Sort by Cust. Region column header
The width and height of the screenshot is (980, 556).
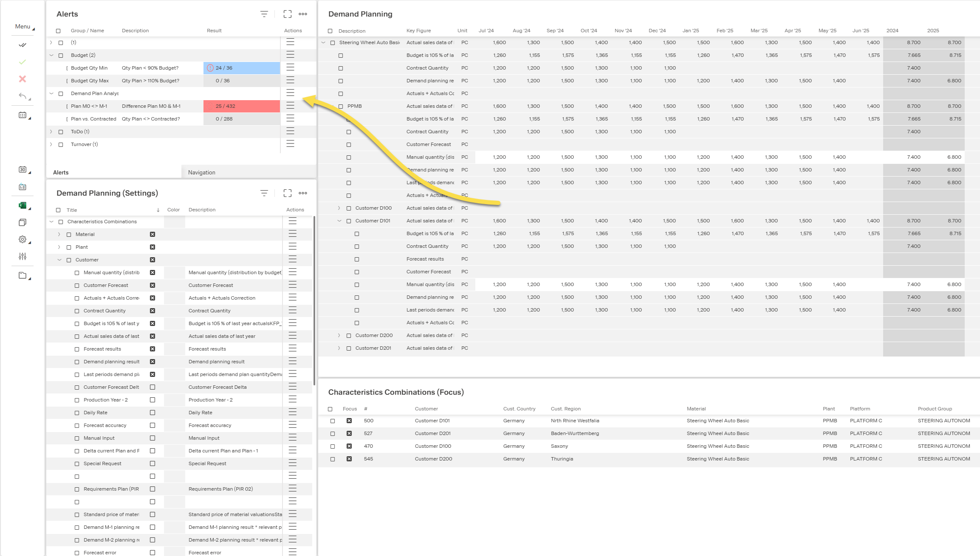click(565, 409)
